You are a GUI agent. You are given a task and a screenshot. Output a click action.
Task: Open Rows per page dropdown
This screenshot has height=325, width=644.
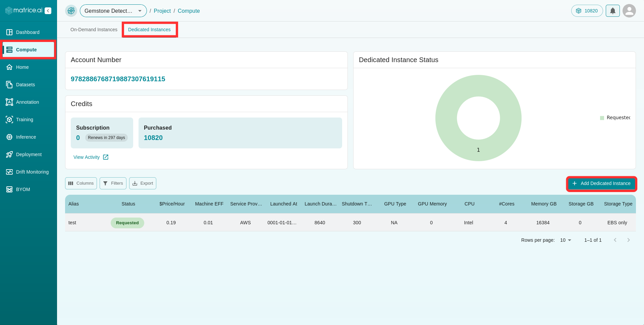pos(566,240)
